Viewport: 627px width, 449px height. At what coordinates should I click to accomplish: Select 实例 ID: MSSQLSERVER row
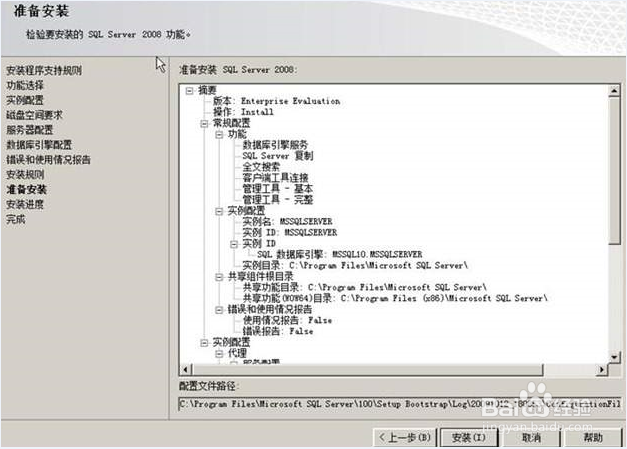coord(290,232)
